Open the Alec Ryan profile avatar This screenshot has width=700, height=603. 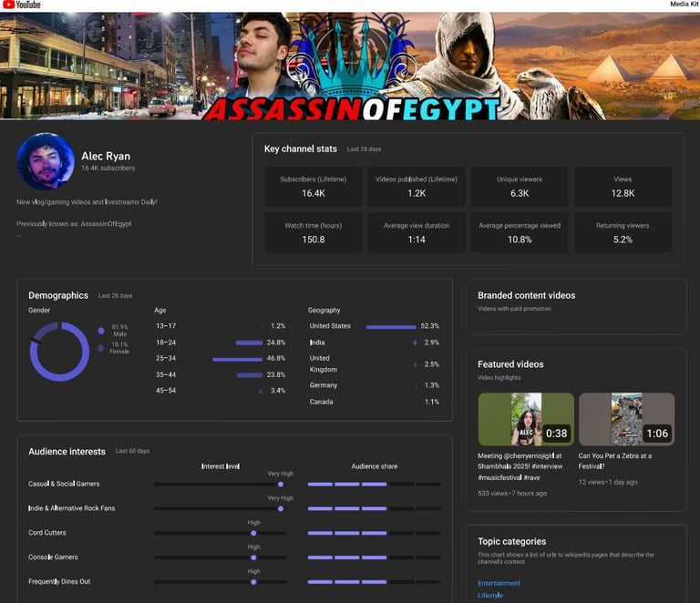[46, 161]
